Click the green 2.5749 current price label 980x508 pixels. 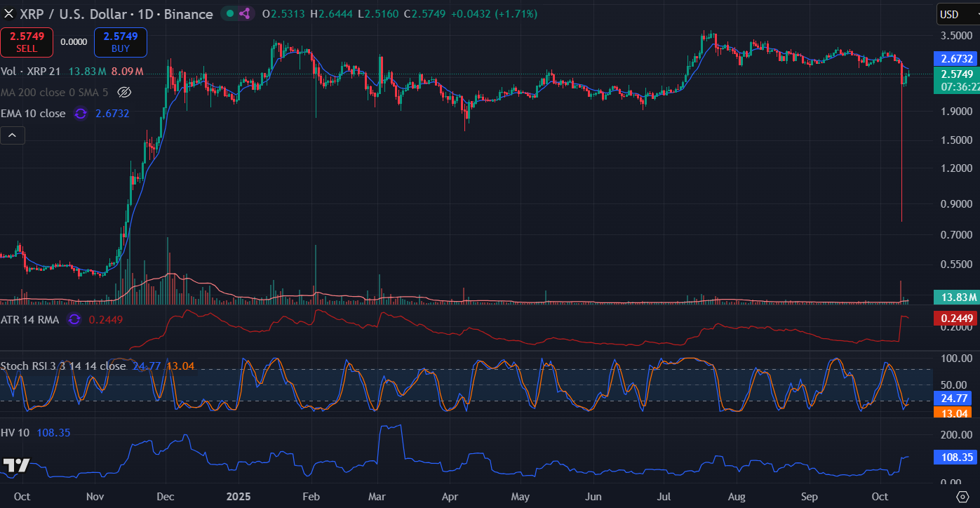pos(955,74)
